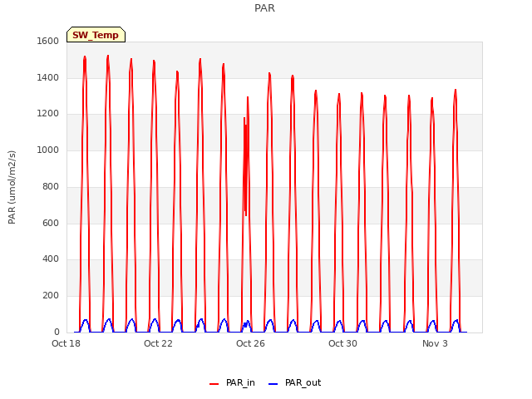Screen dimensions: 532x399
Task: Click the 200 y-axis tick label
Action: point(51,296)
